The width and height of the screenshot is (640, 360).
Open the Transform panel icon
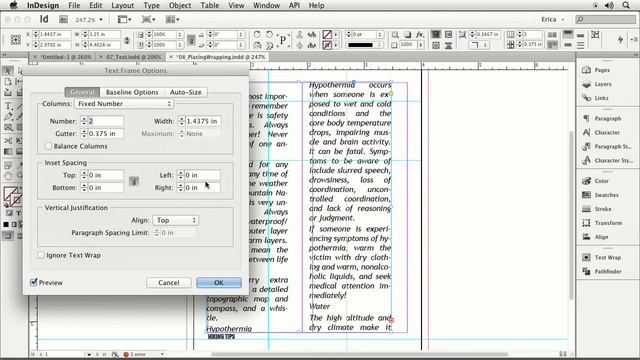coord(587,223)
